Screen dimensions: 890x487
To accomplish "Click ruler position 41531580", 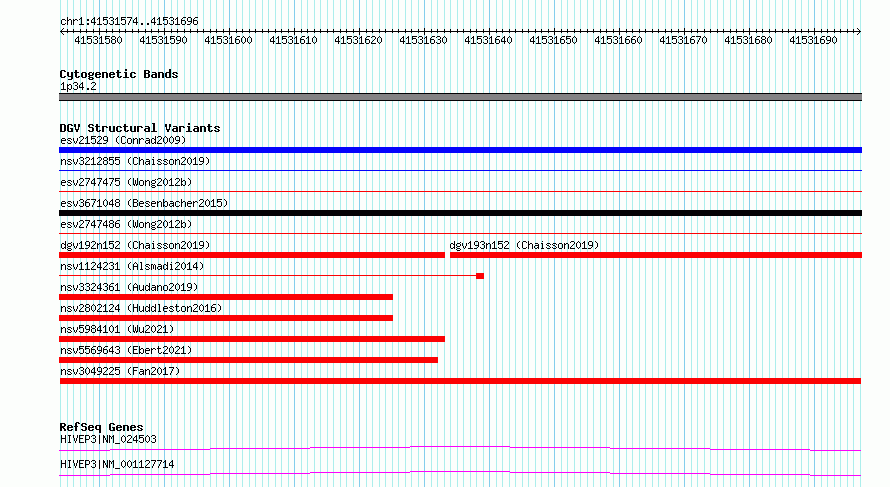I will coord(98,40).
